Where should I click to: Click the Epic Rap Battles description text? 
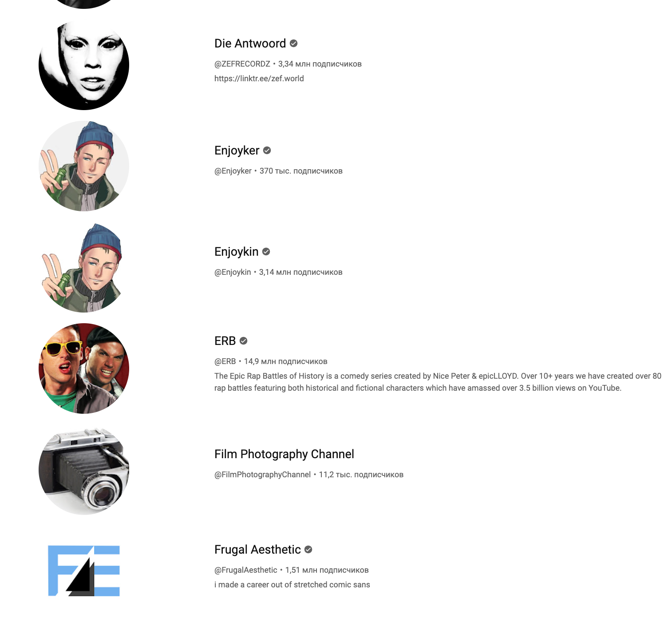(438, 382)
